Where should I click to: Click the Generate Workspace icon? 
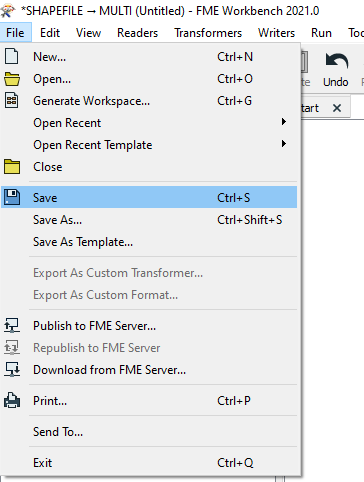[12, 101]
